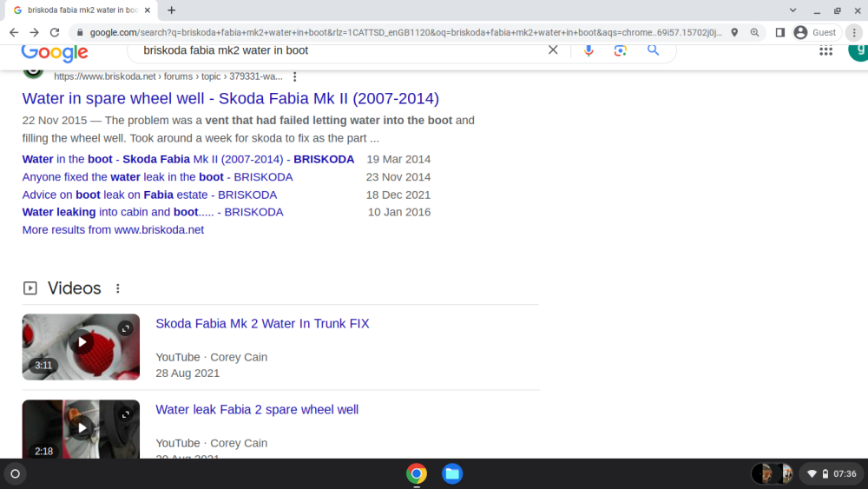Click the Chrome icon on the shelf

coord(417,473)
